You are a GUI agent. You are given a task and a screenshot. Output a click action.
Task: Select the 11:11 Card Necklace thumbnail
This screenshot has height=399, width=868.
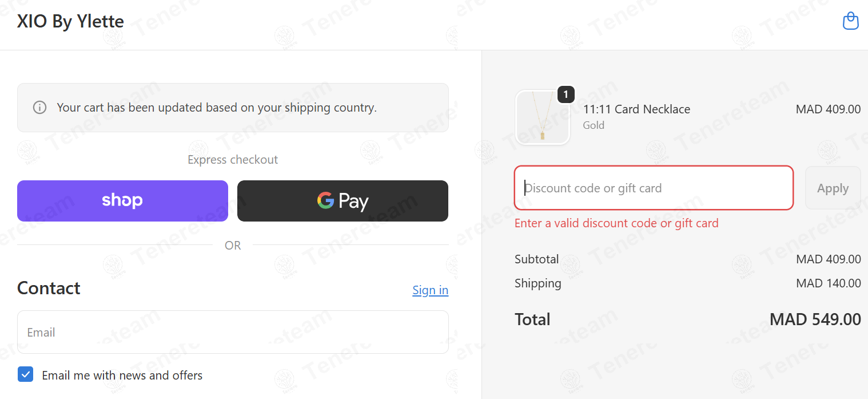click(543, 117)
